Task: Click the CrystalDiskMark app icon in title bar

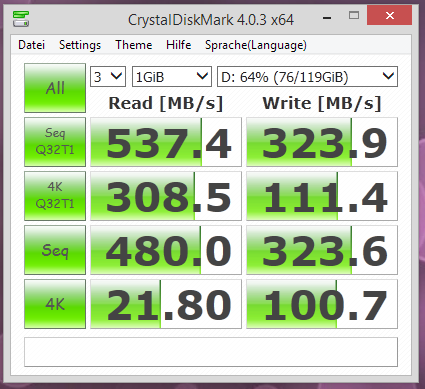Action: coord(21,19)
